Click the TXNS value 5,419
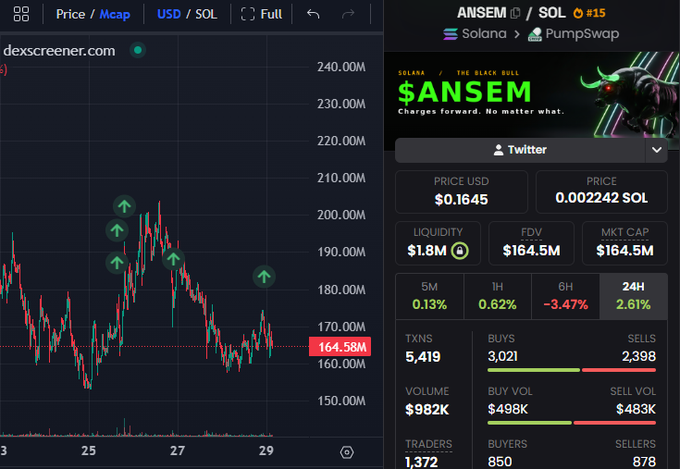Screen dimensions: 680x469 (x=423, y=357)
